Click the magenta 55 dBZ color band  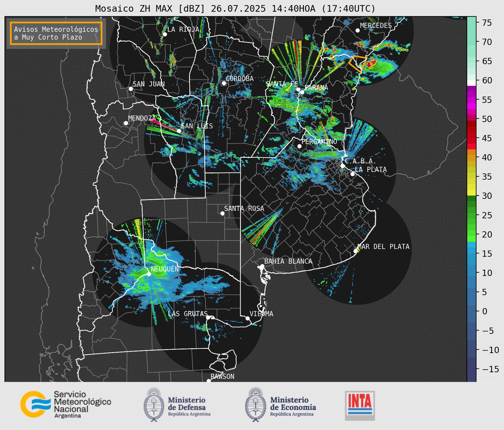point(471,100)
